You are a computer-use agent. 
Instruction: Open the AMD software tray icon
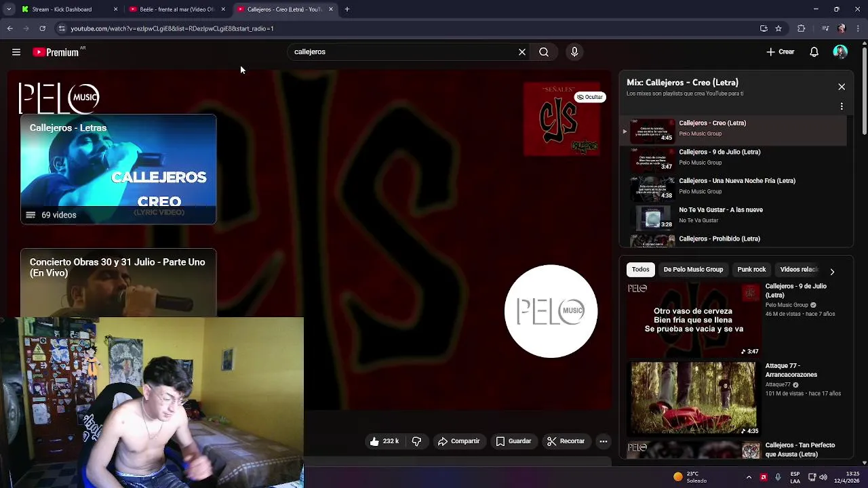click(x=764, y=477)
